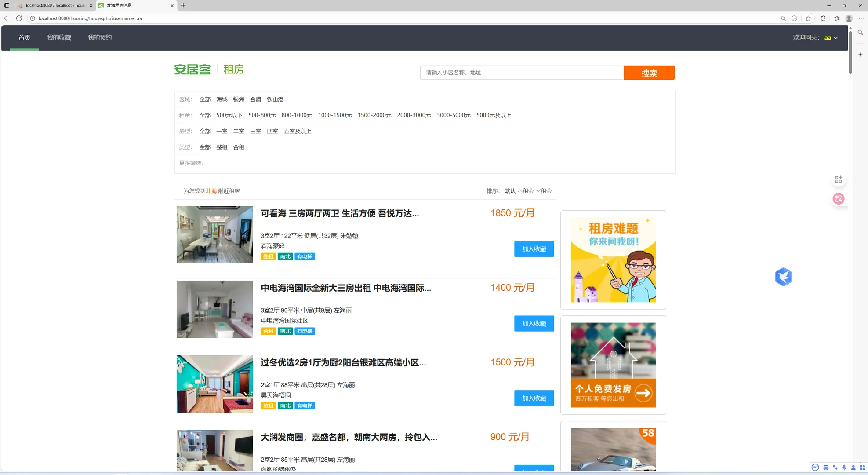Image resolution: width=868 pixels, height=475 pixels.
Task: Open the browser settings menu
Action: (861, 18)
